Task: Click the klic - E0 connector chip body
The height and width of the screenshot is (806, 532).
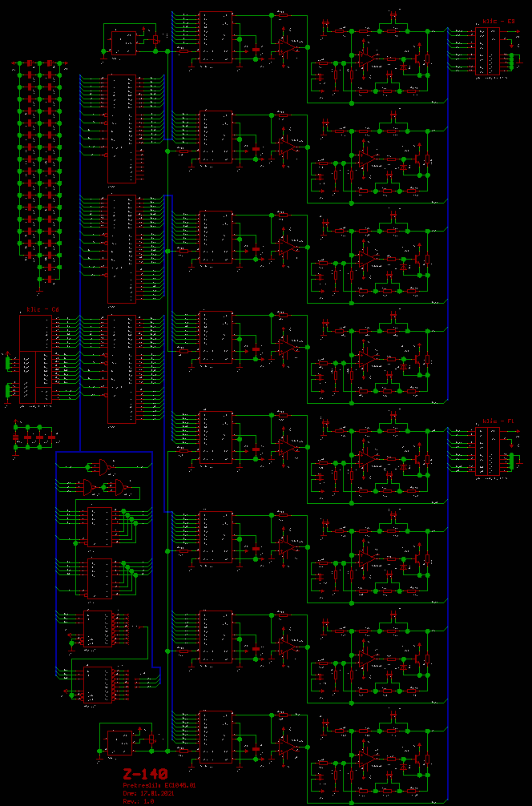Action: (x=487, y=51)
